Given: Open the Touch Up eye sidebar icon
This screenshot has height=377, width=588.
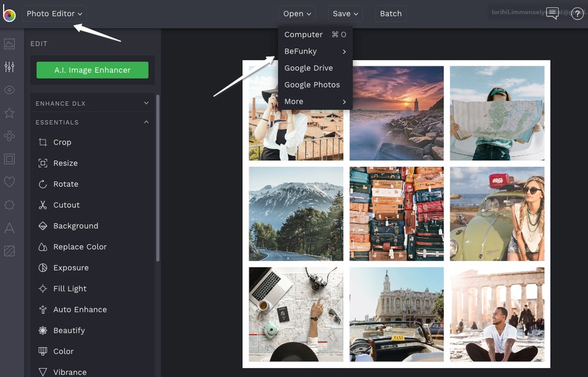Looking at the screenshot, I should pos(9,90).
